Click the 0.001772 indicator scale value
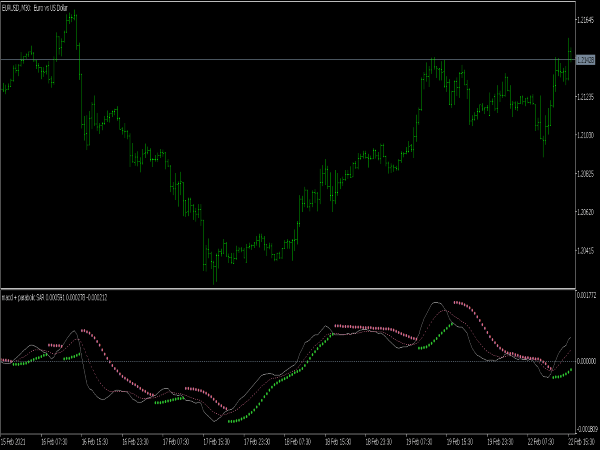 pyautogui.click(x=587, y=295)
